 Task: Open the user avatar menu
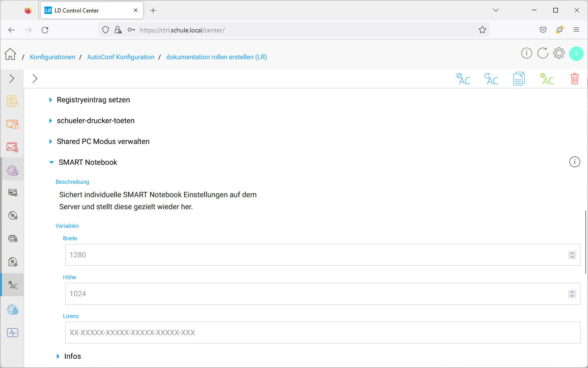pyautogui.click(x=576, y=53)
